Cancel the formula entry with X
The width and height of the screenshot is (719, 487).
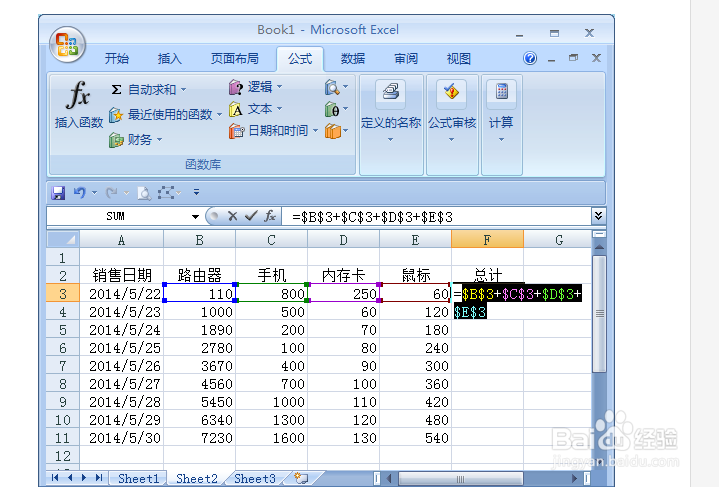click(232, 216)
